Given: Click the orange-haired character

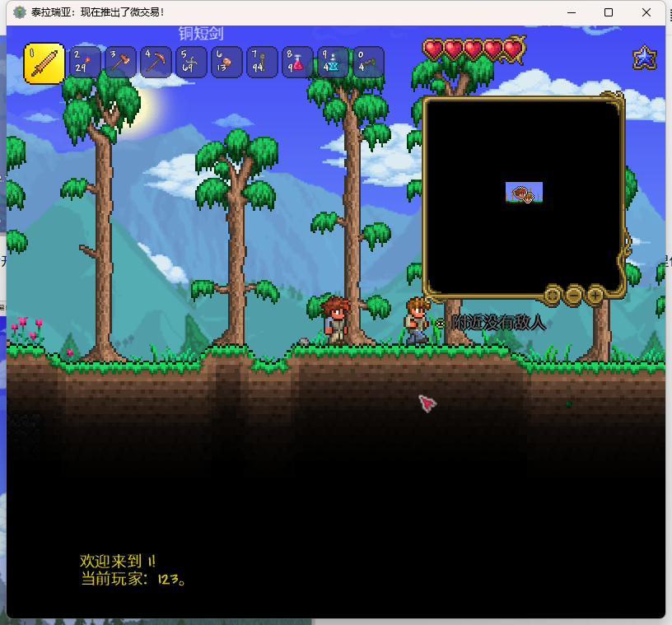Looking at the screenshot, I should coord(416,320).
